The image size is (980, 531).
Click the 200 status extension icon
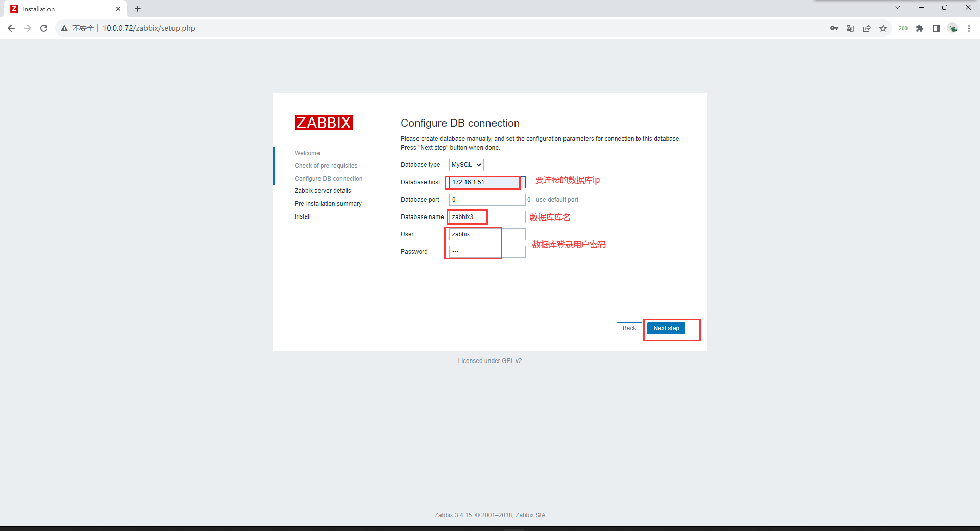pos(903,28)
